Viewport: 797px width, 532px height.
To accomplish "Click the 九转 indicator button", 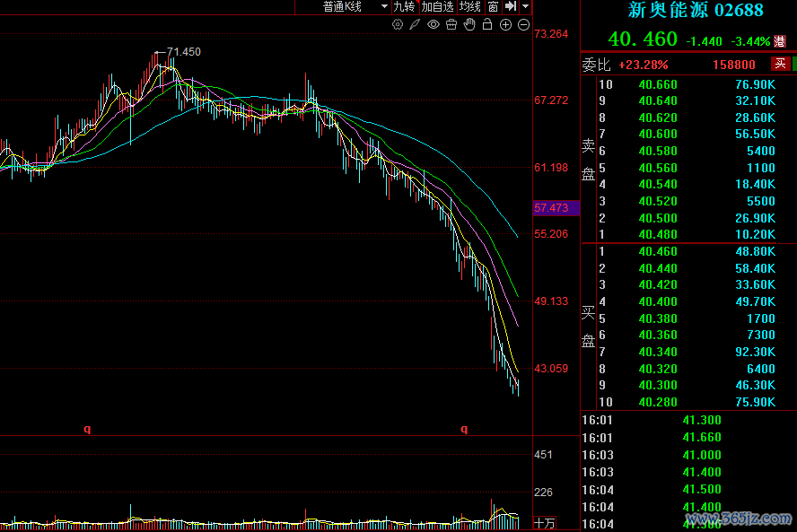I will pos(404,6).
